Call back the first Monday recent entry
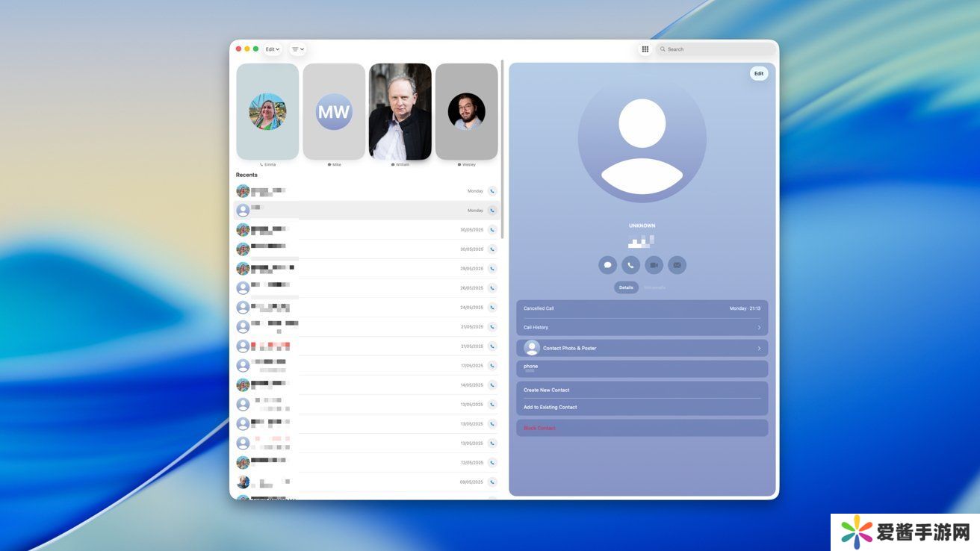The width and height of the screenshot is (980, 551). [x=492, y=191]
